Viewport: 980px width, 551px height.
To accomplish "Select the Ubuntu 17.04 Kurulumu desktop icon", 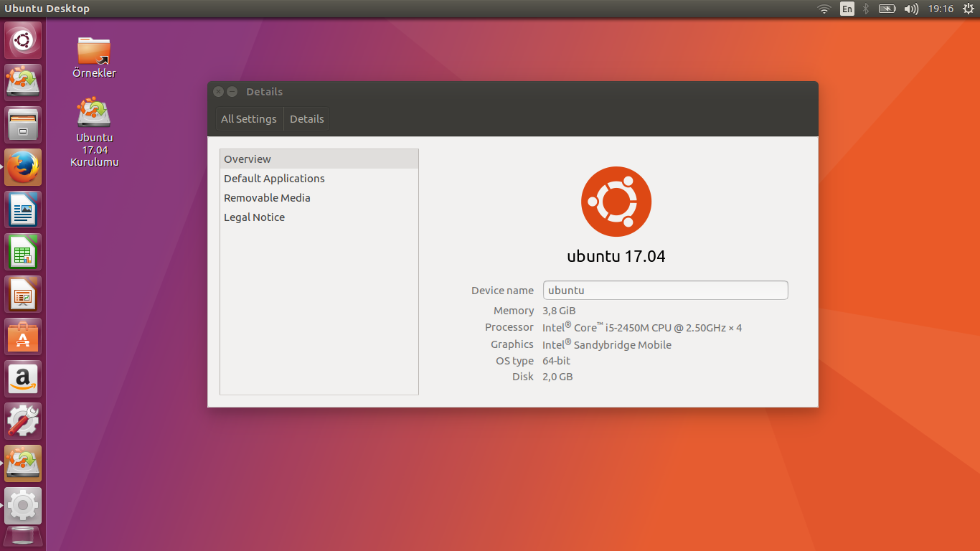I will click(x=94, y=133).
